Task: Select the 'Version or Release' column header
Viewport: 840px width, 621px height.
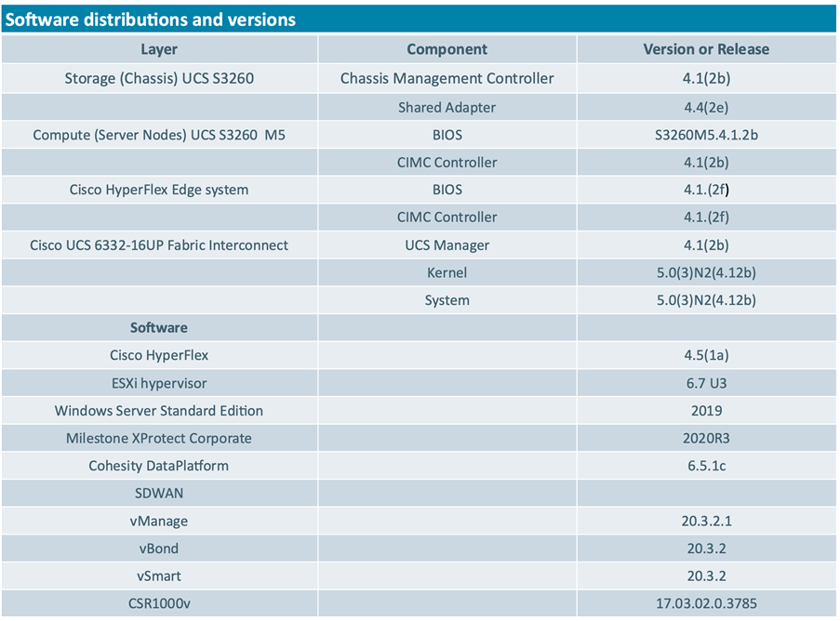Action: (x=706, y=49)
